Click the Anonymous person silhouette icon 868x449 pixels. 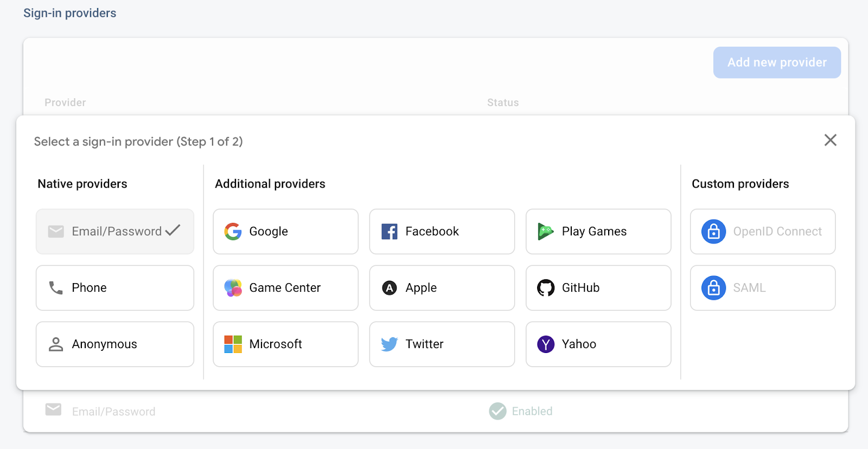[56, 344]
